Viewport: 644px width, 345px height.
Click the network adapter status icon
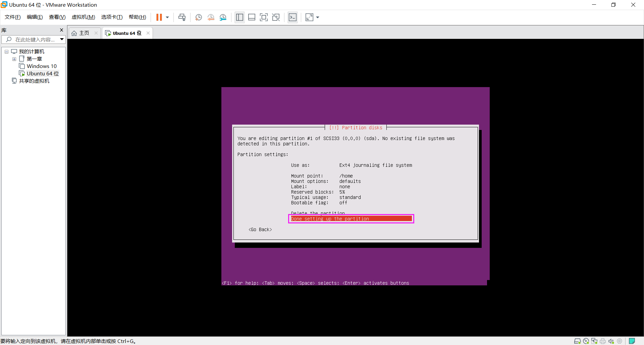(x=594, y=341)
